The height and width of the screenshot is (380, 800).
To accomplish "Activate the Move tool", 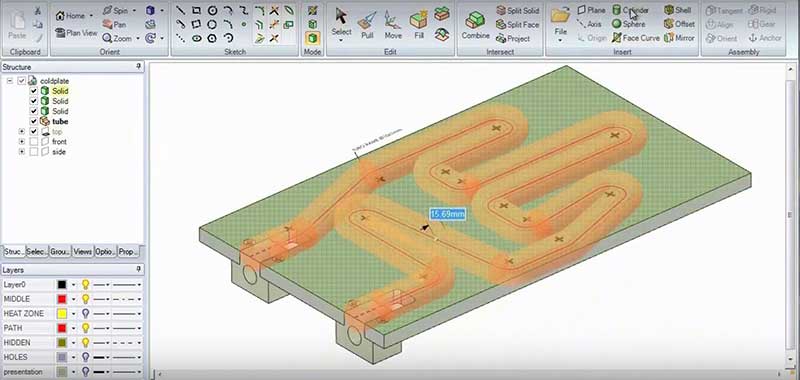I will [x=393, y=26].
